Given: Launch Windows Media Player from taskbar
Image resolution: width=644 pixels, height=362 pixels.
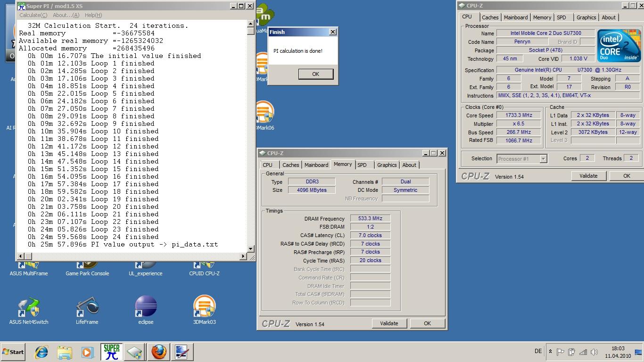Looking at the screenshot, I should [x=87, y=352].
